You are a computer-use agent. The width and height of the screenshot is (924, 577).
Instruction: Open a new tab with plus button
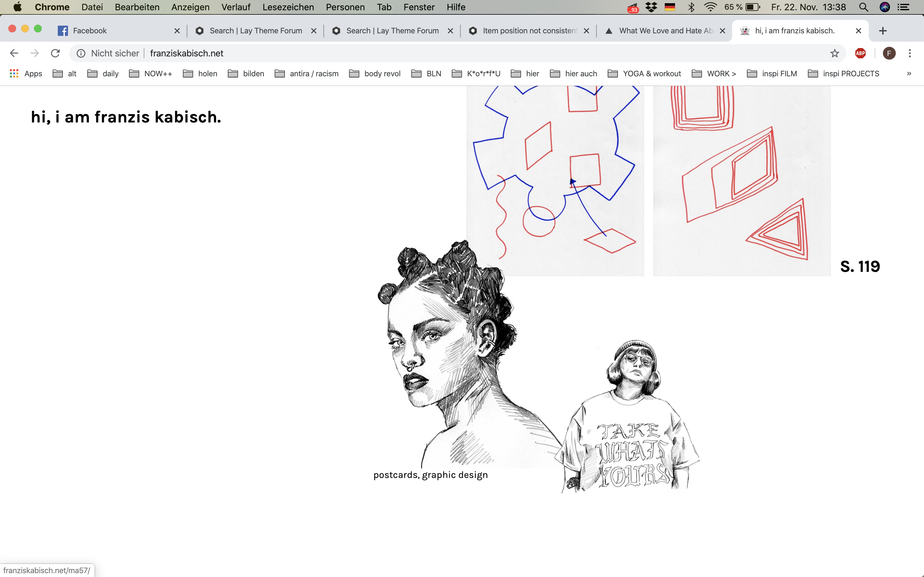(883, 30)
